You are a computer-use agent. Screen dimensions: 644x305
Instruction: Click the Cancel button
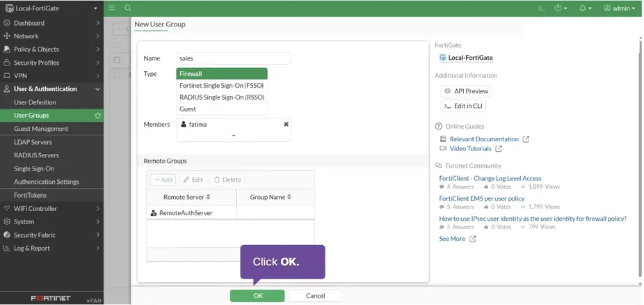(316, 295)
